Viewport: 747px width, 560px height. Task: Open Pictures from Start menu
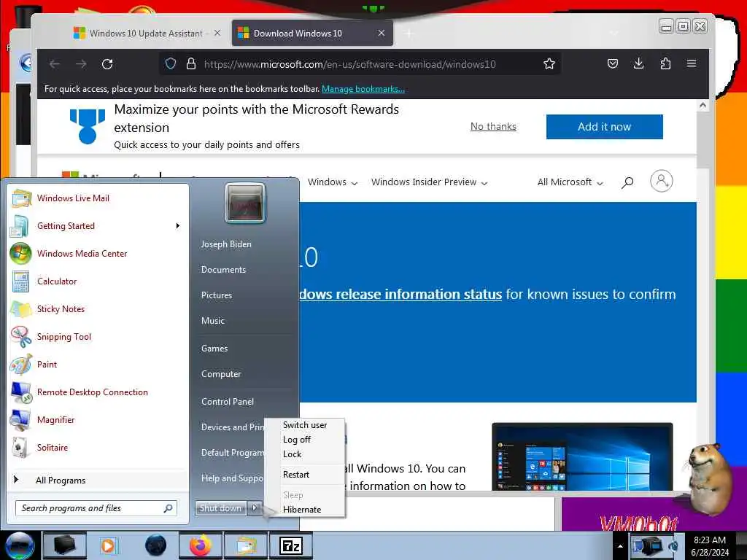tap(216, 295)
